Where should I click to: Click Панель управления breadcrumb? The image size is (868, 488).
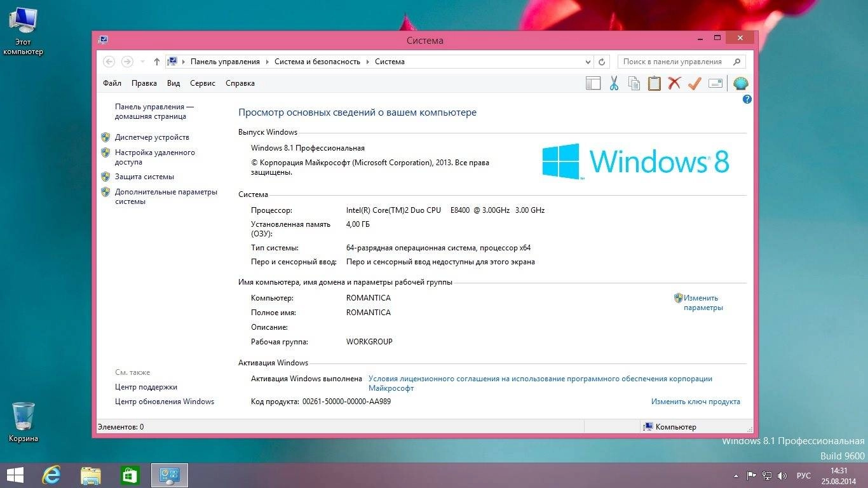225,62
